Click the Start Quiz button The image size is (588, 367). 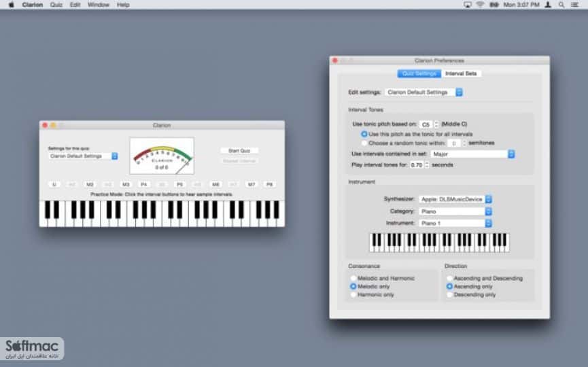239,151
